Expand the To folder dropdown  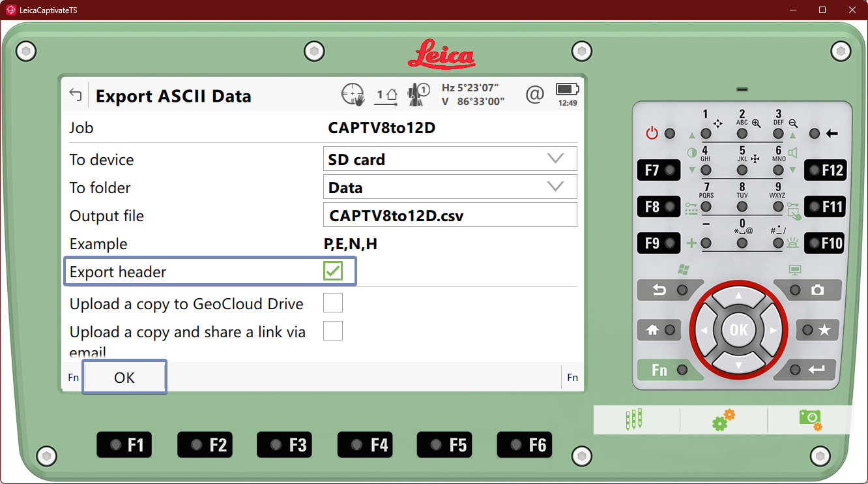pos(450,187)
